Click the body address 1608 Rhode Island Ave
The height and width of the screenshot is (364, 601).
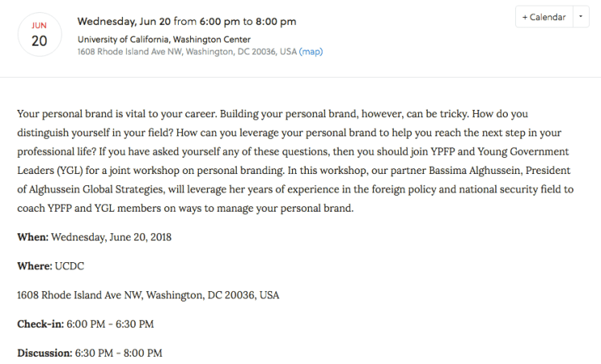(148, 294)
